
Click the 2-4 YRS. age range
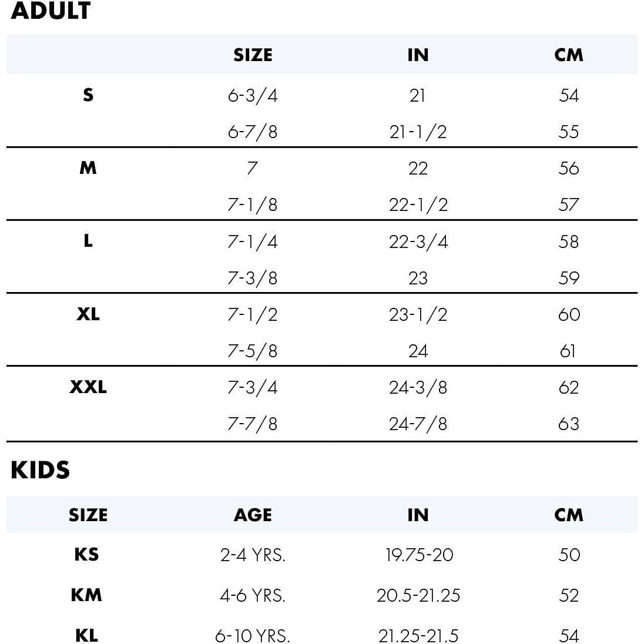253,555
